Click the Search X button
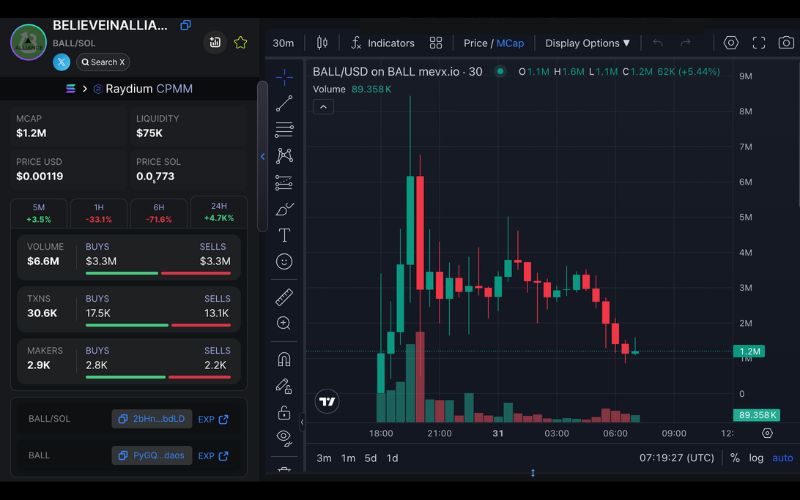 click(x=103, y=62)
